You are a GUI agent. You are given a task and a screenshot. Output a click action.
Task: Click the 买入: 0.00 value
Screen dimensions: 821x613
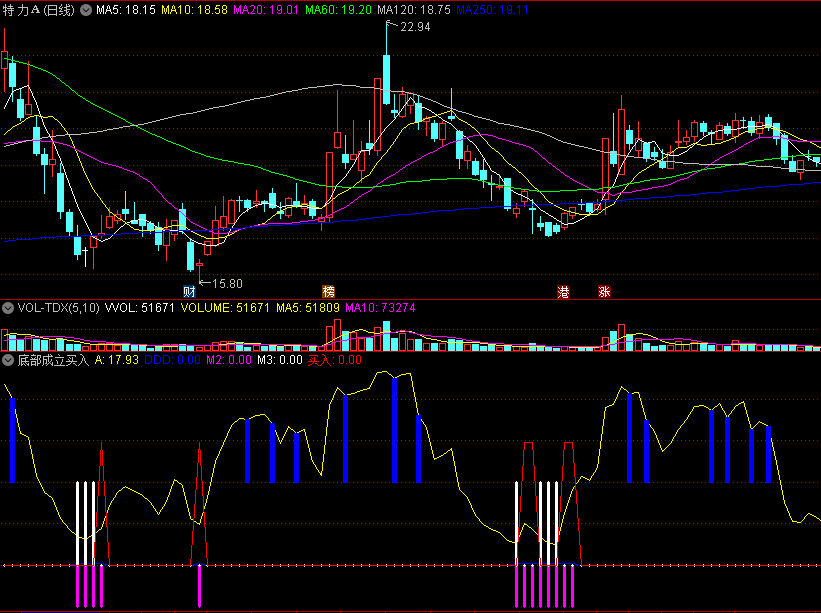pyautogui.click(x=335, y=360)
